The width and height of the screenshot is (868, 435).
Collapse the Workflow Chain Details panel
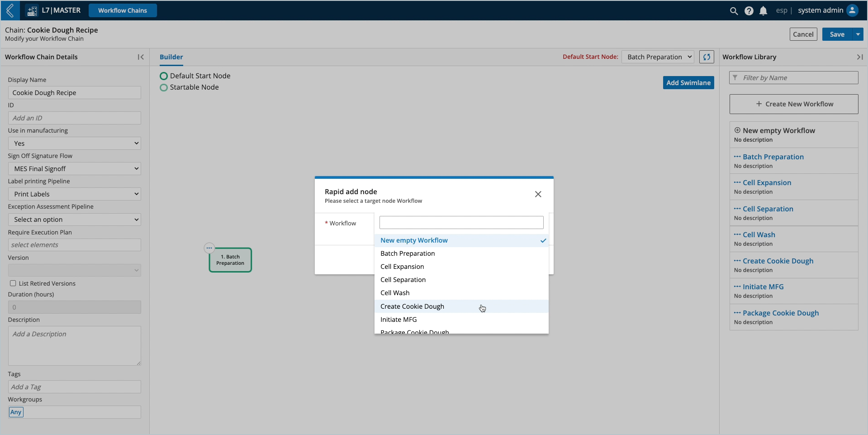(x=141, y=57)
